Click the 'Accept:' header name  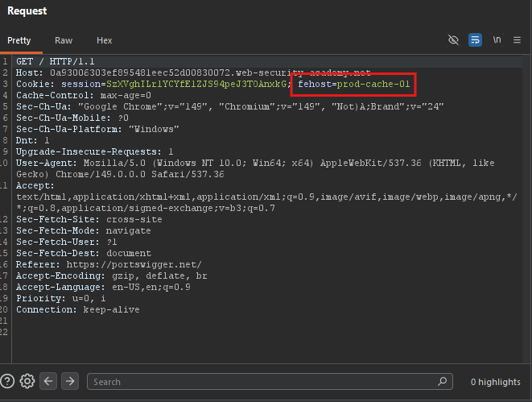coord(35,185)
